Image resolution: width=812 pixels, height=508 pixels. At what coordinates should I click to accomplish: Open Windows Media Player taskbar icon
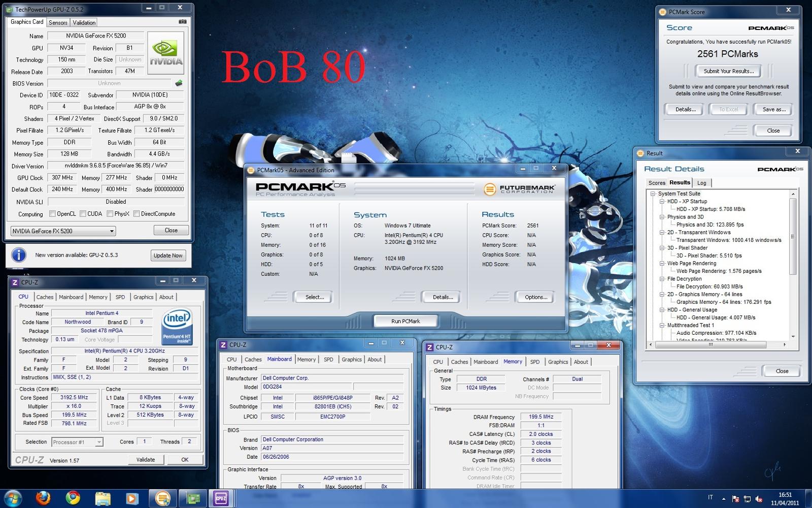point(132,498)
